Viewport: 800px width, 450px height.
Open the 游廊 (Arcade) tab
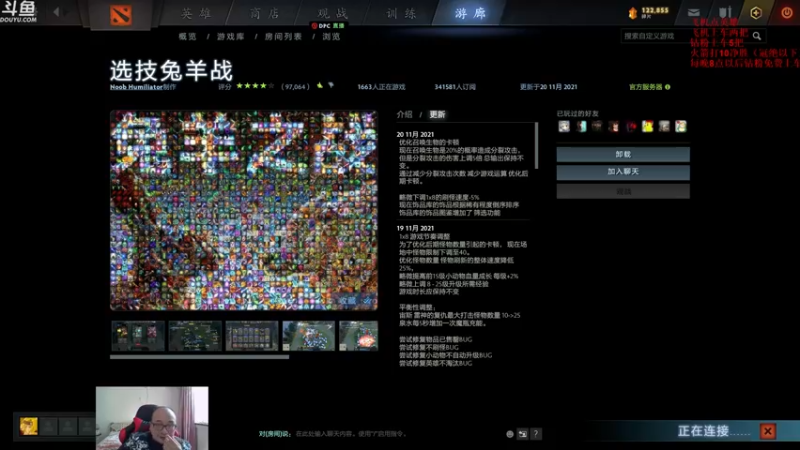[x=470, y=13]
